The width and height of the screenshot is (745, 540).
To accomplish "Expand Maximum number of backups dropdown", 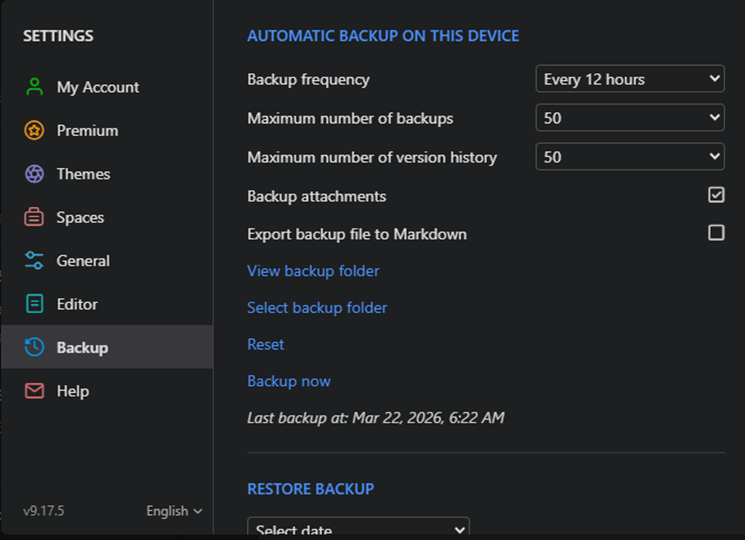I will pos(629,118).
